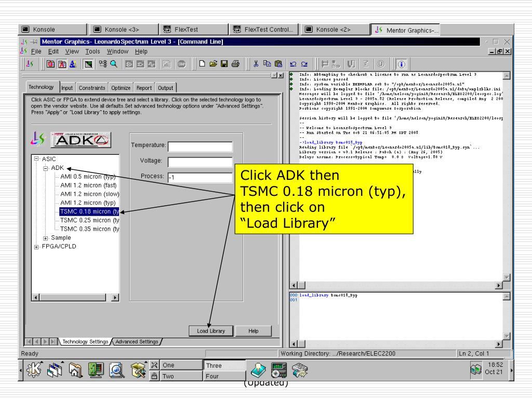This screenshot has height=399, width=532.
Task: Switch to the FlexTest taskbar window
Action: point(194,30)
